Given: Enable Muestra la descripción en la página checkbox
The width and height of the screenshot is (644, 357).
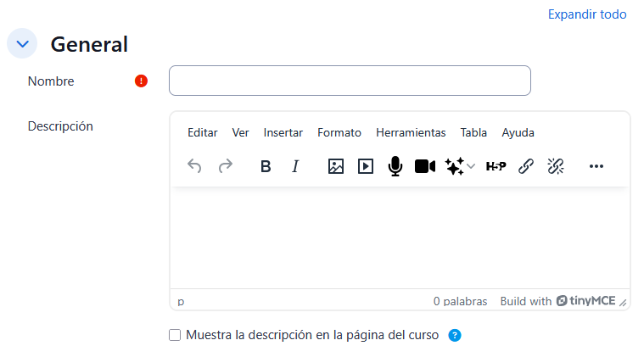Looking at the screenshot, I should 175,335.
